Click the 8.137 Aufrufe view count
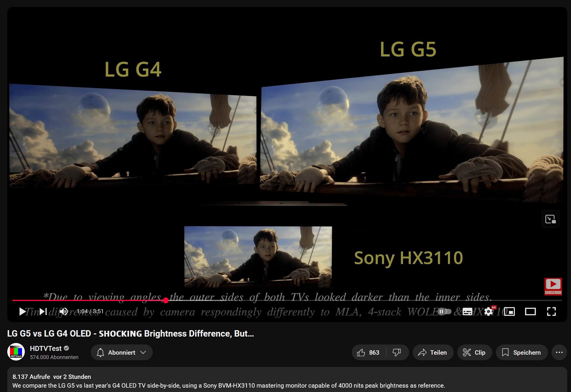Image resolution: width=571 pixels, height=392 pixels. pos(31,377)
